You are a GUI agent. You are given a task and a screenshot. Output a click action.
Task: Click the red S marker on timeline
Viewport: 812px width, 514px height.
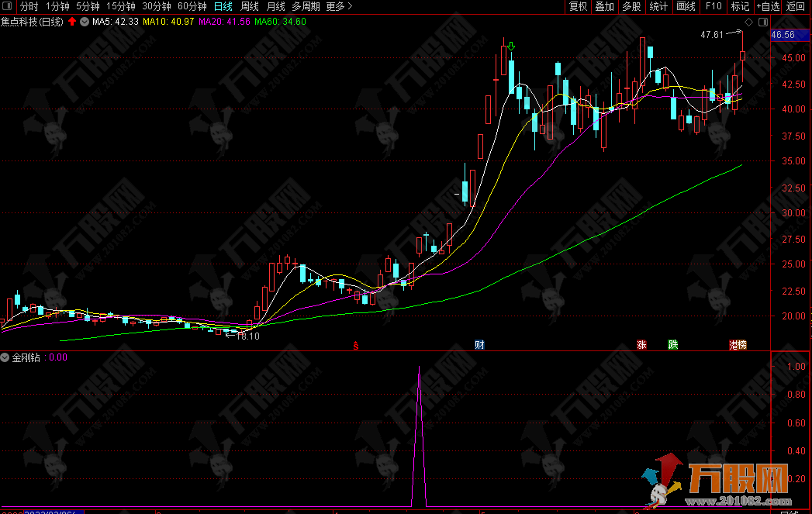(x=355, y=345)
